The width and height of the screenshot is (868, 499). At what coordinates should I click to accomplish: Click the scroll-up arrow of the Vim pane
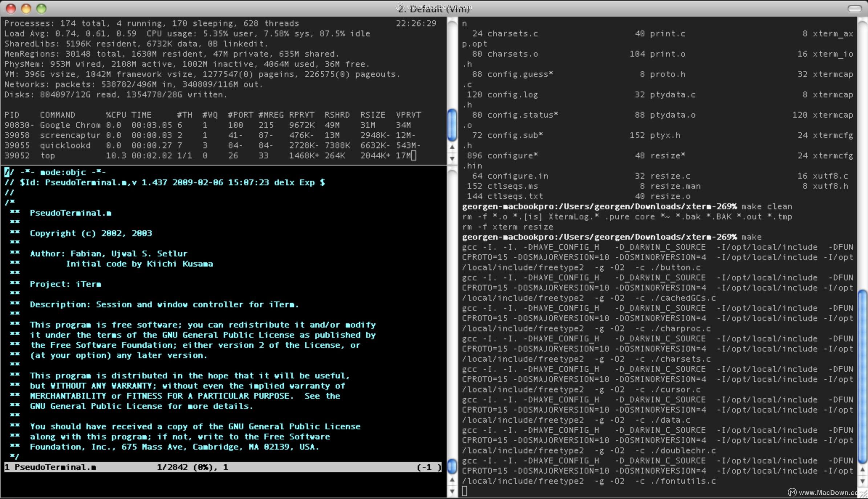[x=452, y=480]
